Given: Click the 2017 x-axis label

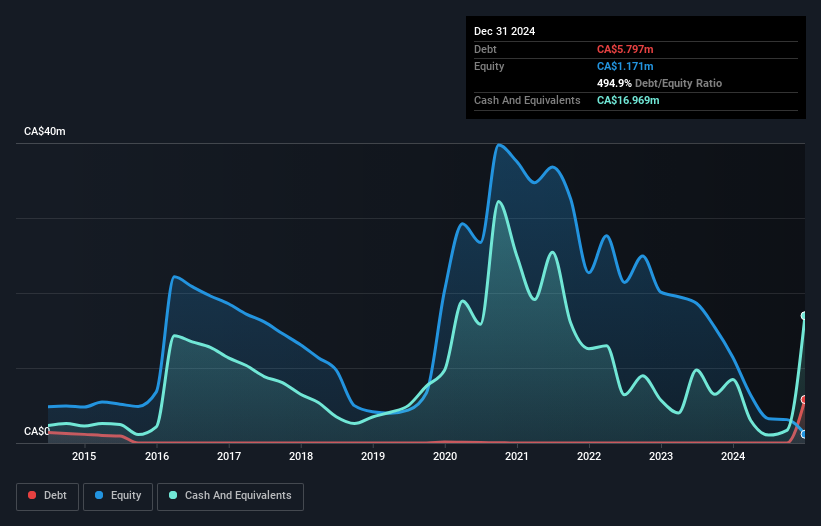Looking at the screenshot, I should click(229, 456).
